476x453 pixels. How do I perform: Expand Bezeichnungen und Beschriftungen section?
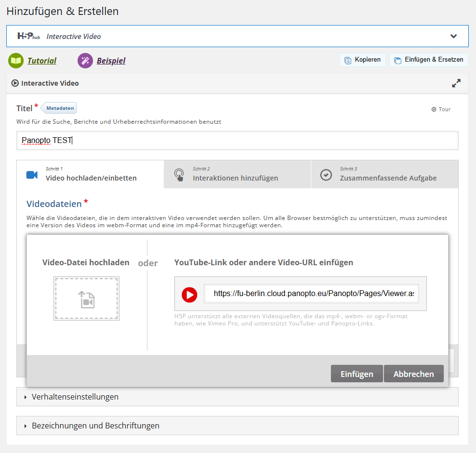click(95, 426)
